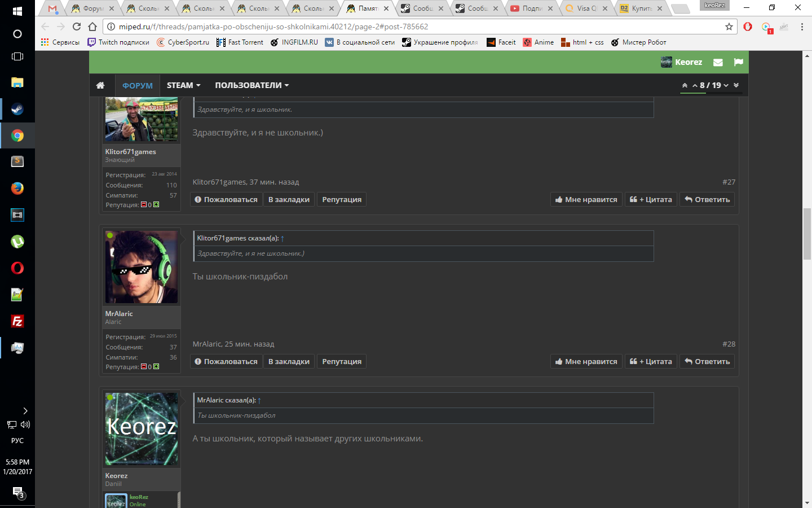Screen dimensions: 812x508
Task: Open the Action Center notifications
Action: point(17,492)
